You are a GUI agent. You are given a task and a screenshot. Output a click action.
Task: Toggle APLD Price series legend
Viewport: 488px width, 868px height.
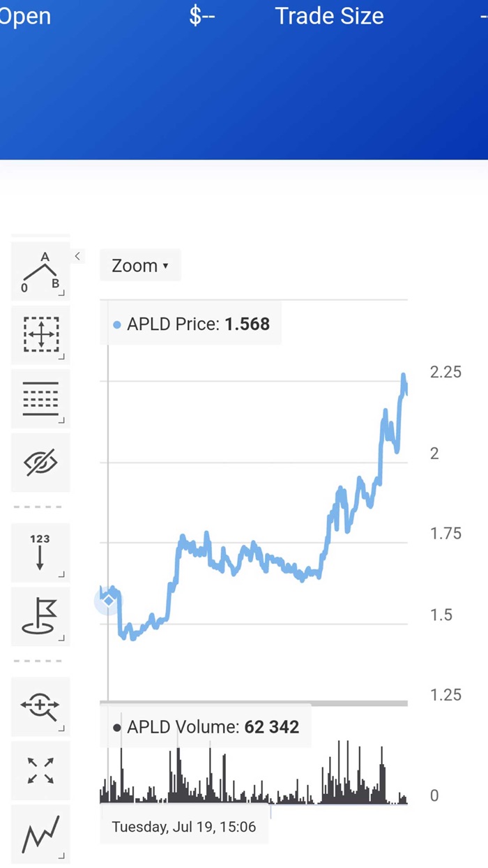pyautogui.click(x=191, y=324)
